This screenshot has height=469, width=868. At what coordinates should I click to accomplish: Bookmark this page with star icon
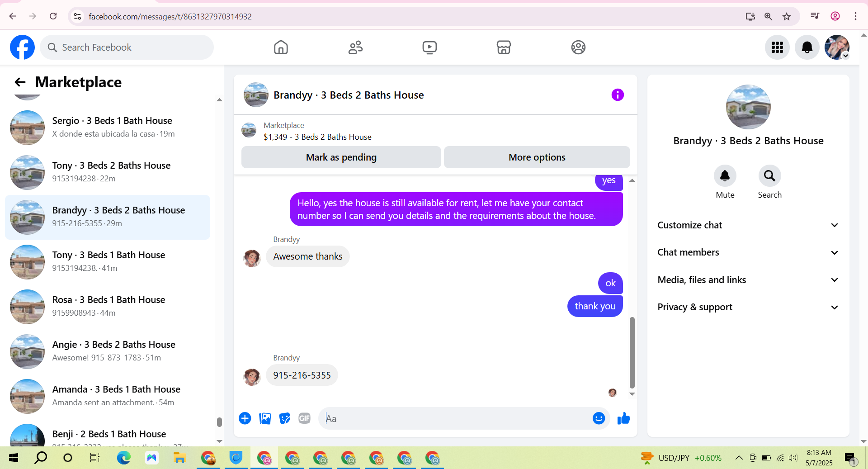787,16
